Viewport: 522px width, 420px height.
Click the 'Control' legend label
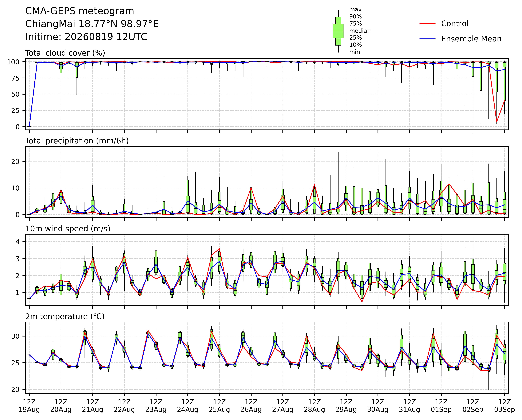click(455, 24)
